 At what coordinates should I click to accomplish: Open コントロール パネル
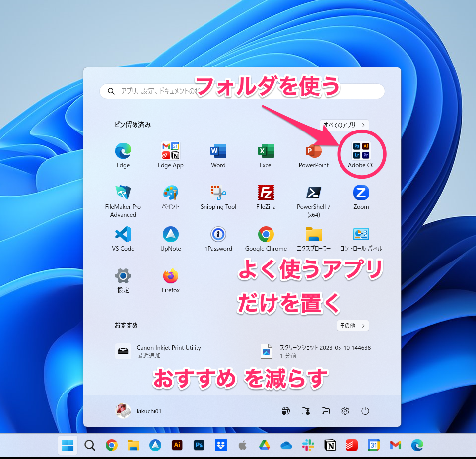[x=361, y=239]
